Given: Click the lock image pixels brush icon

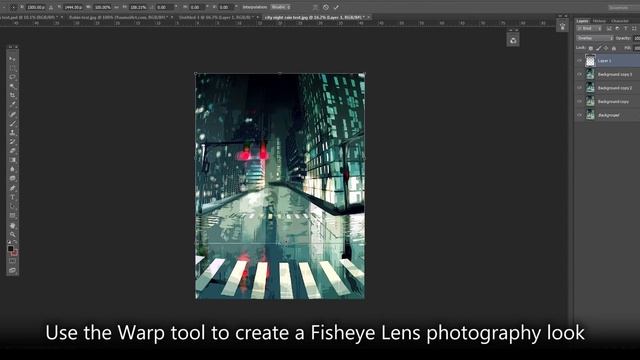Looking at the screenshot, I should coord(598,48).
